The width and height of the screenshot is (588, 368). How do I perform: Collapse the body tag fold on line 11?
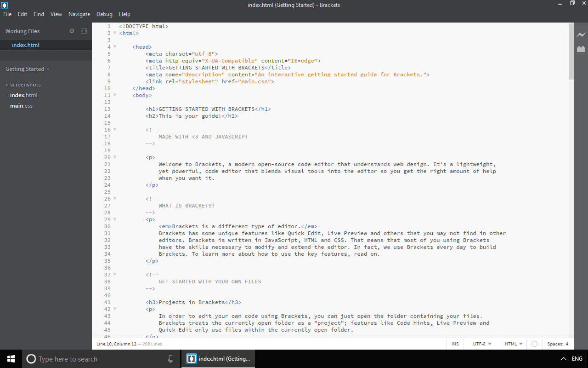[x=115, y=95]
